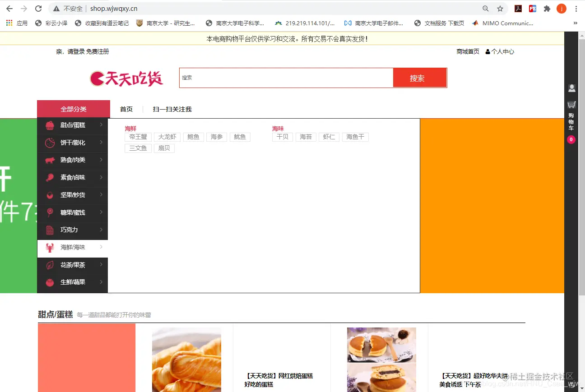Click the red 搜索 search button
Image resolution: width=585 pixels, height=392 pixels.
[x=419, y=78]
